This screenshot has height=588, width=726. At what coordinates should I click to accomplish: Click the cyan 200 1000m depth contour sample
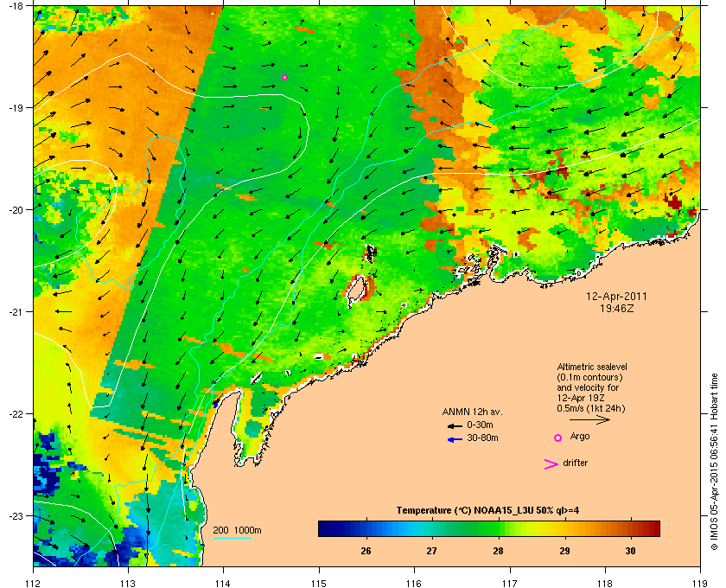[232, 538]
